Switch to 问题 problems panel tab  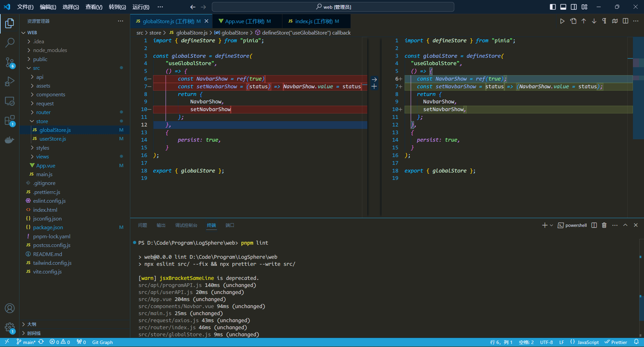[143, 225]
